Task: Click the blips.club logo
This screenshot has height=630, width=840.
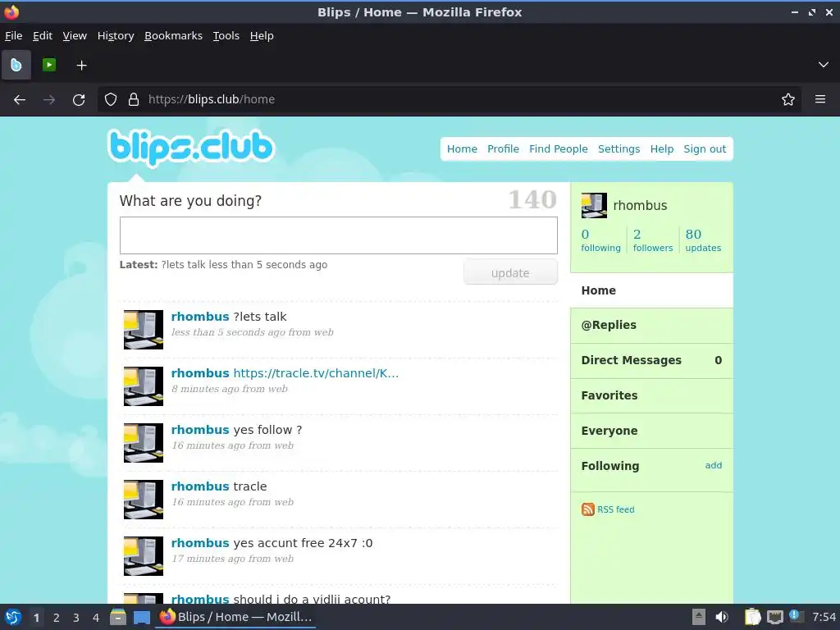Action: 191,147
